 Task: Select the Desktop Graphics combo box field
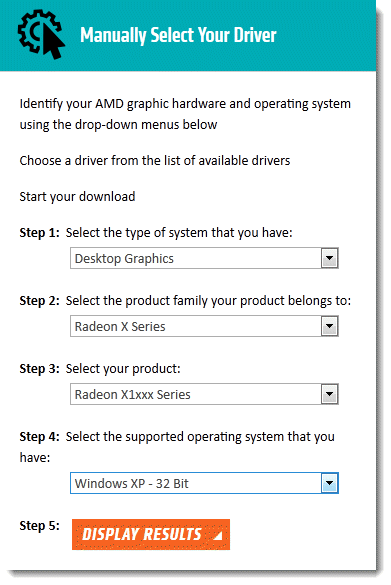204,258
